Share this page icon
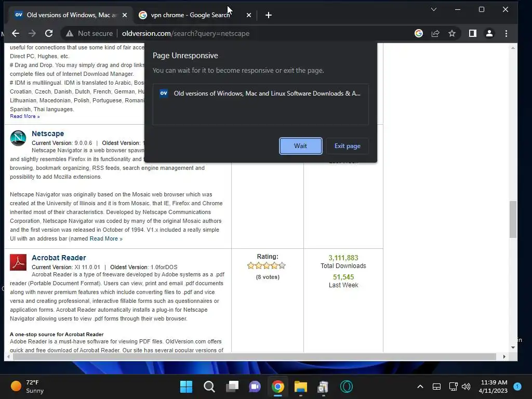Image resolution: width=532 pixels, height=399 pixels. pyautogui.click(x=435, y=33)
